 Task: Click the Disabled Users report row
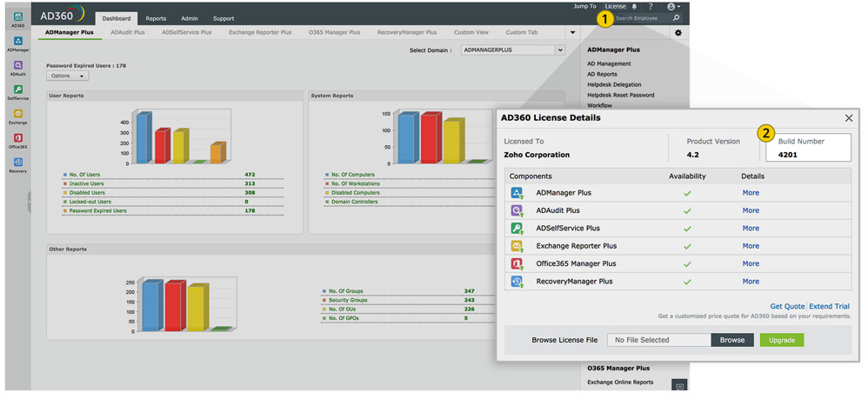173,193
